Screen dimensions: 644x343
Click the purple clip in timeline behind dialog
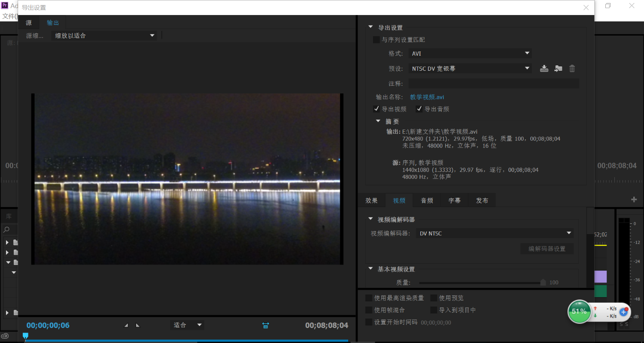(601, 277)
